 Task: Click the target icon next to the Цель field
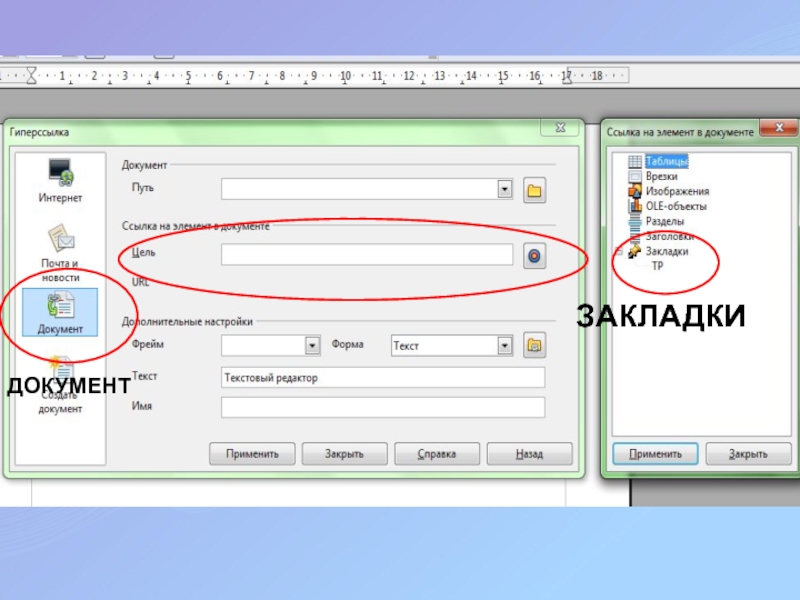[x=534, y=256]
